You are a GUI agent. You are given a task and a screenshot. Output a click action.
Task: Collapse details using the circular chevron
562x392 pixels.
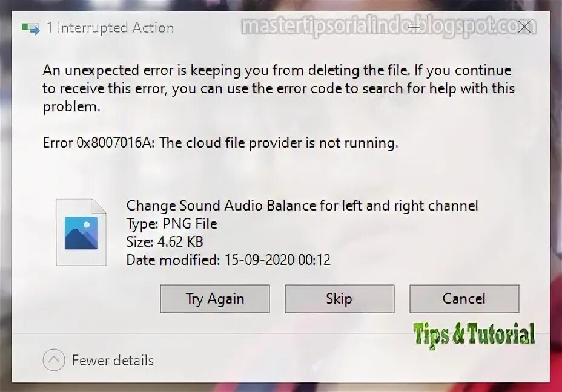(x=54, y=360)
